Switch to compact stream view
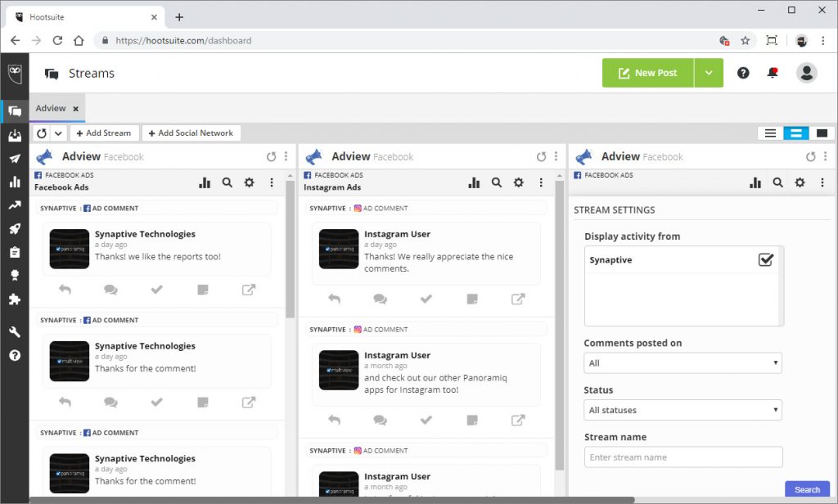 pyautogui.click(x=770, y=133)
